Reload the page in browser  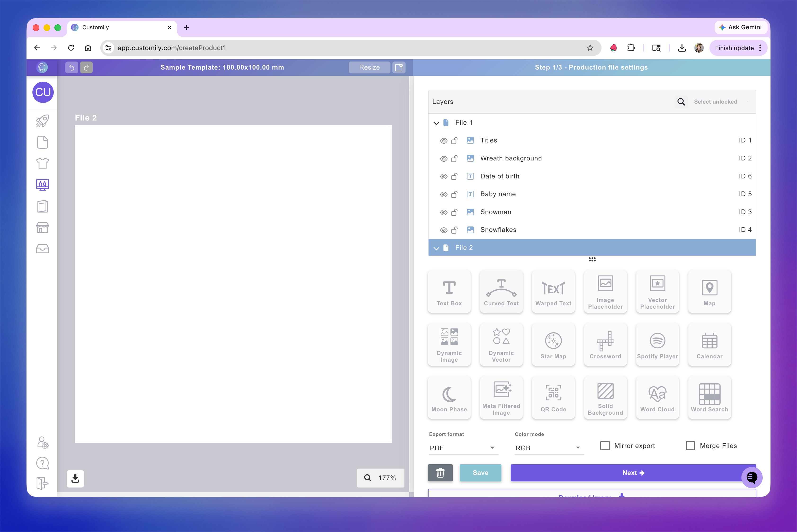pyautogui.click(x=71, y=48)
